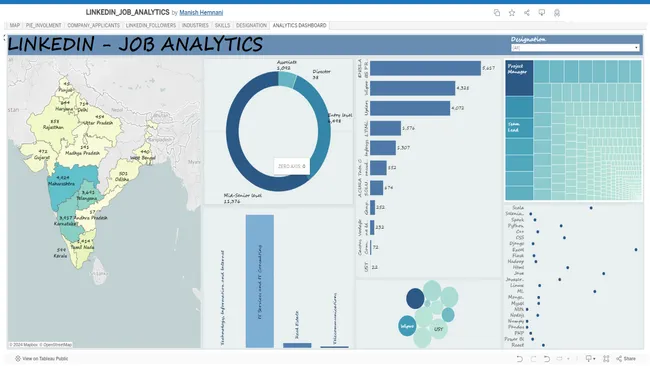The image size is (650, 366).
Task: Switch to the SKILLS tab
Action: [x=222, y=25]
